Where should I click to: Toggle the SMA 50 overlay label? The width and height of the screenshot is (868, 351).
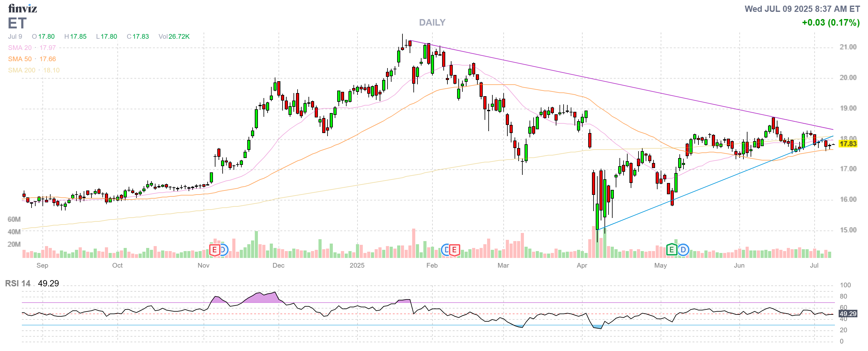[x=20, y=59]
